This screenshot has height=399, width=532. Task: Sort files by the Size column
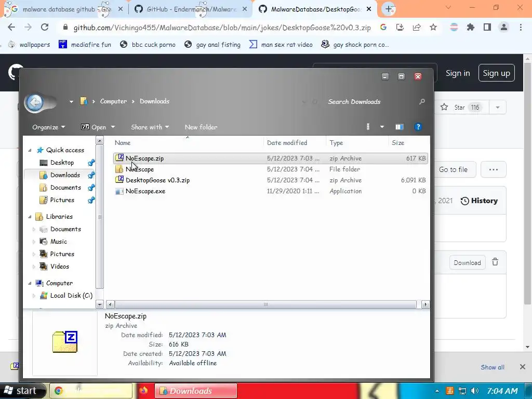[x=397, y=142]
